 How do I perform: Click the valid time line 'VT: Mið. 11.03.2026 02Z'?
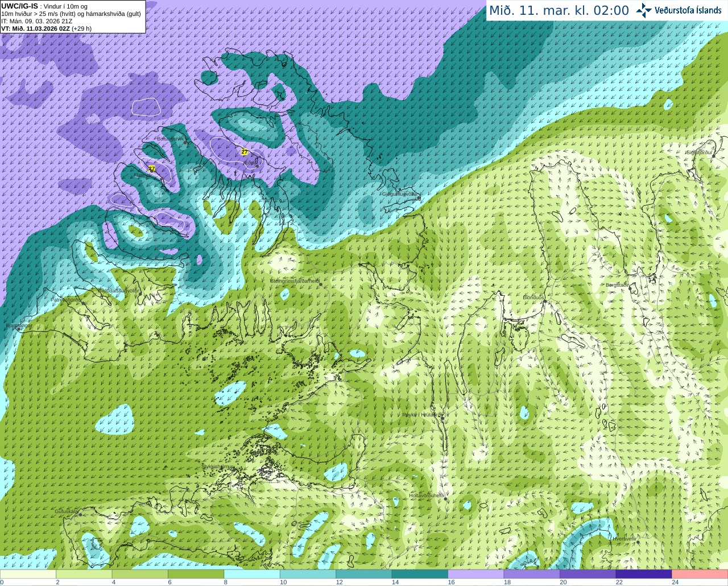pos(47,28)
